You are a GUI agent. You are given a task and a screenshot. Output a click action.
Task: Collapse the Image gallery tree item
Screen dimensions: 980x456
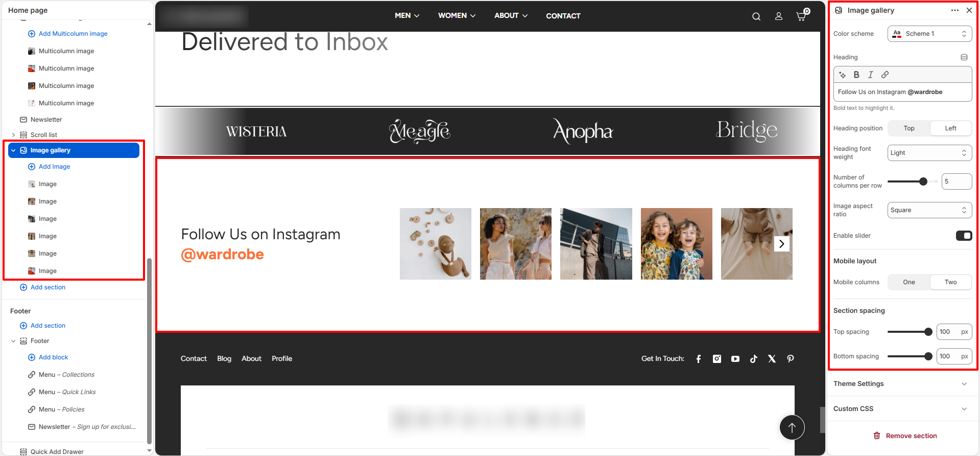[13, 150]
